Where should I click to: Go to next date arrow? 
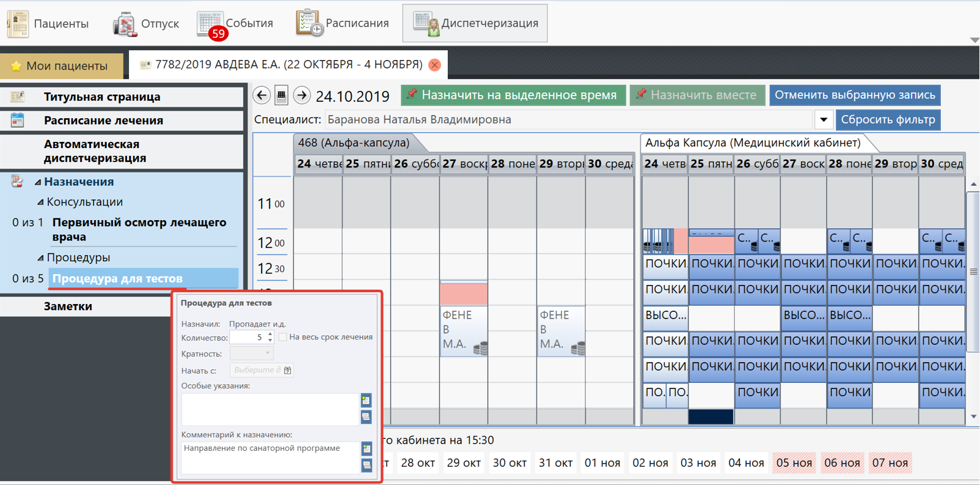pos(302,95)
